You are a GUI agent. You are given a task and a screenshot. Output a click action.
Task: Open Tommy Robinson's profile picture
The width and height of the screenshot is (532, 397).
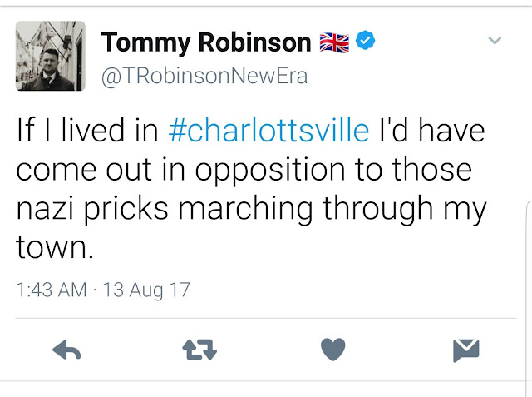click(50, 57)
